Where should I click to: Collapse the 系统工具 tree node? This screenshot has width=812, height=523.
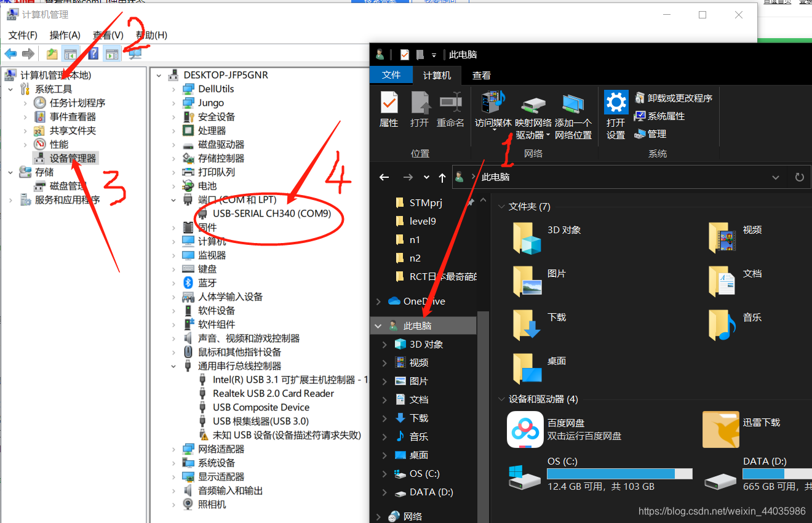click(10, 89)
